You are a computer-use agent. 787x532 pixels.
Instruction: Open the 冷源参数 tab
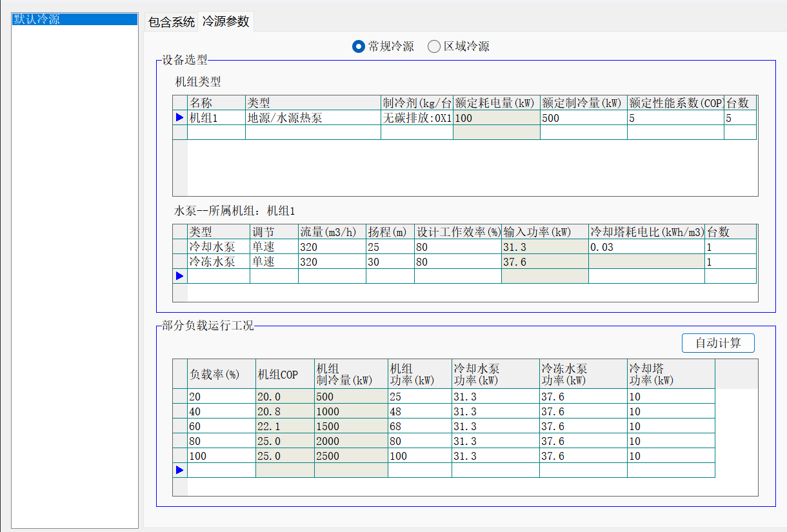226,22
